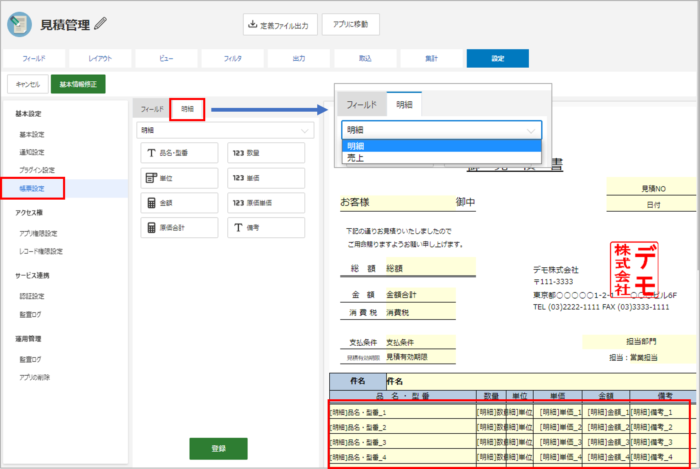This screenshot has width=700, height=469.
Task: Click the 件名 value cell beside blue header
Action: [541, 382]
